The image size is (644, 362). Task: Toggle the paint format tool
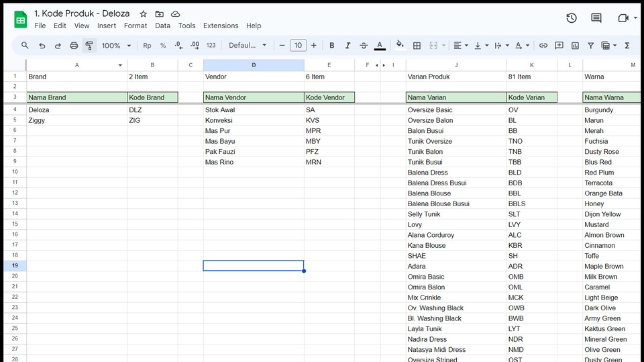(x=89, y=45)
